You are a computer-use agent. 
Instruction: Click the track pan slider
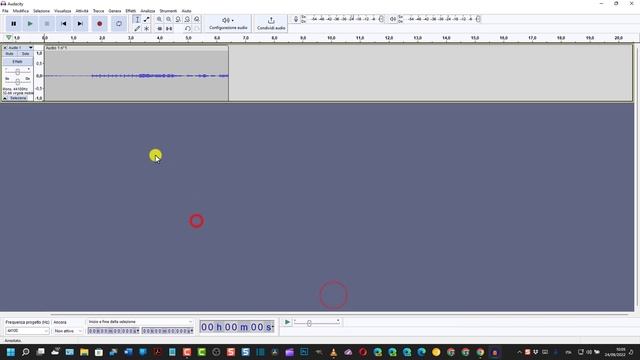click(x=18, y=82)
